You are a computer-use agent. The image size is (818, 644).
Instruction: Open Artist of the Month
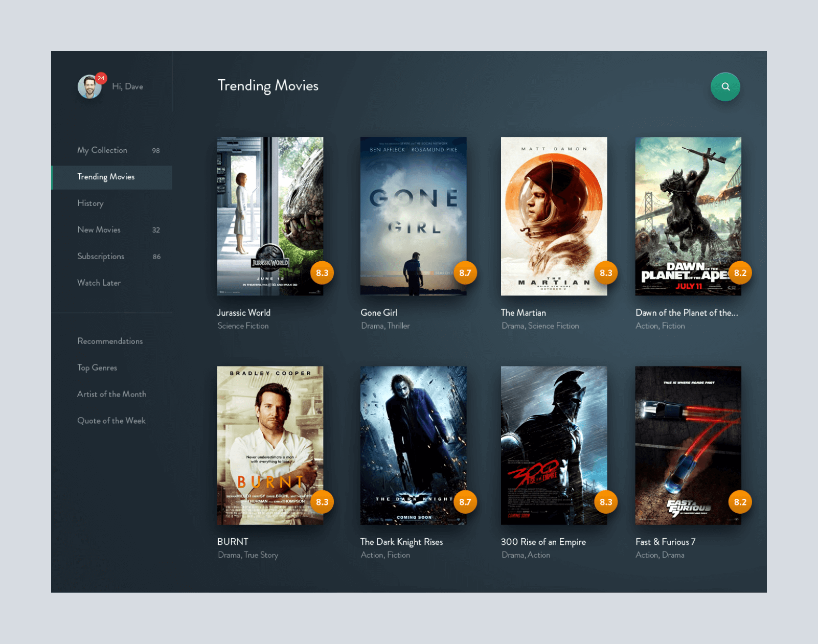(111, 395)
